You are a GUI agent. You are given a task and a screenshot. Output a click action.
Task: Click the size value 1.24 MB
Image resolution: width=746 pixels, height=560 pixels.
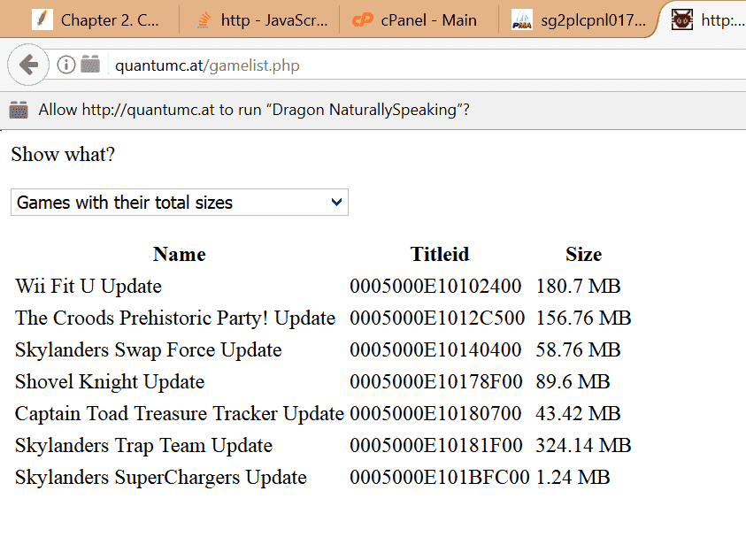click(573, 477)
